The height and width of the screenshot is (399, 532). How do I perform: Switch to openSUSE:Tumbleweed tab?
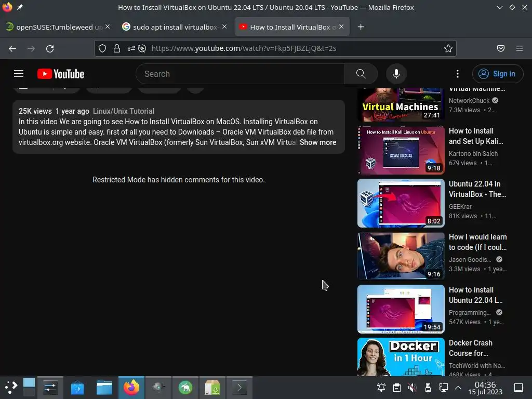tap(59, 27)
